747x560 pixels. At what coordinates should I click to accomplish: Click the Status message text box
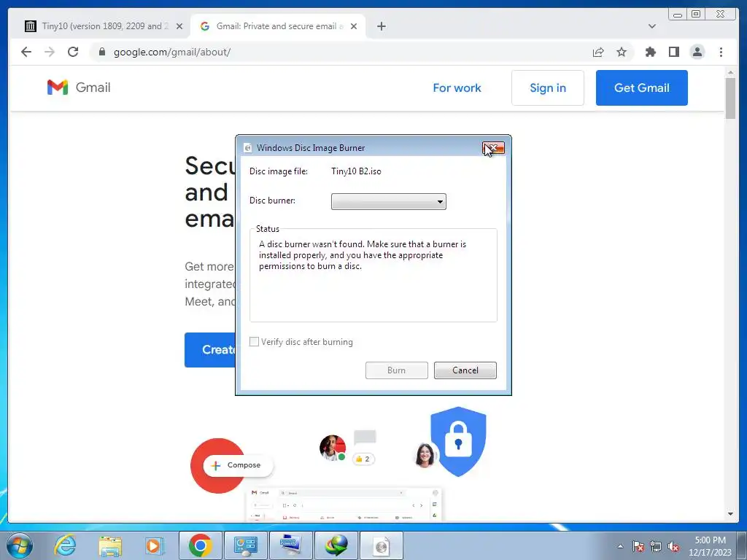click(373, 276)
